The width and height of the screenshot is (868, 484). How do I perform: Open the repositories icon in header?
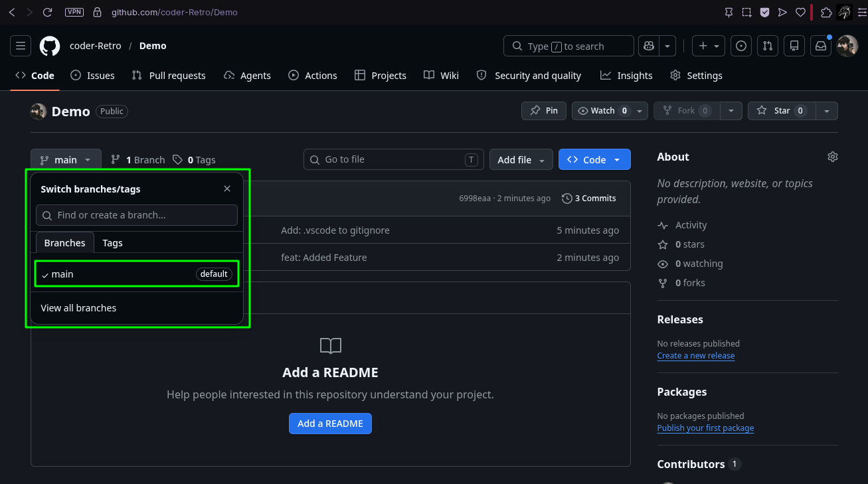[x=794, y=46]
